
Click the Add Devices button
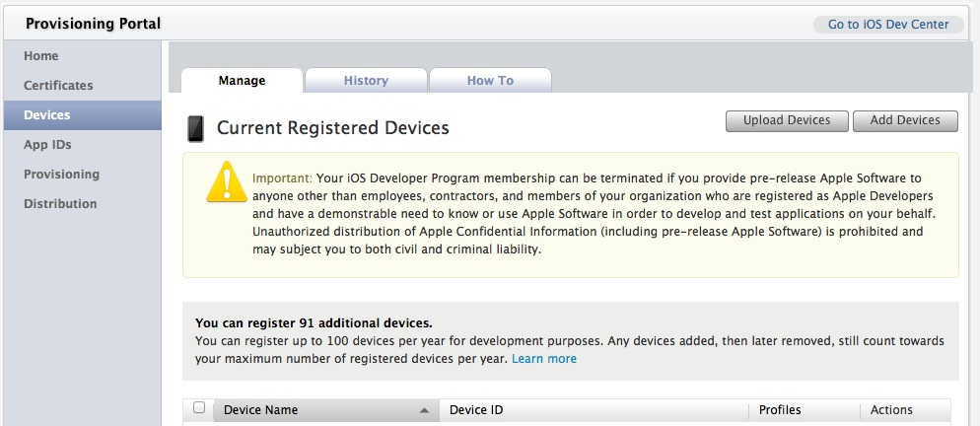[x=905, y=120]
